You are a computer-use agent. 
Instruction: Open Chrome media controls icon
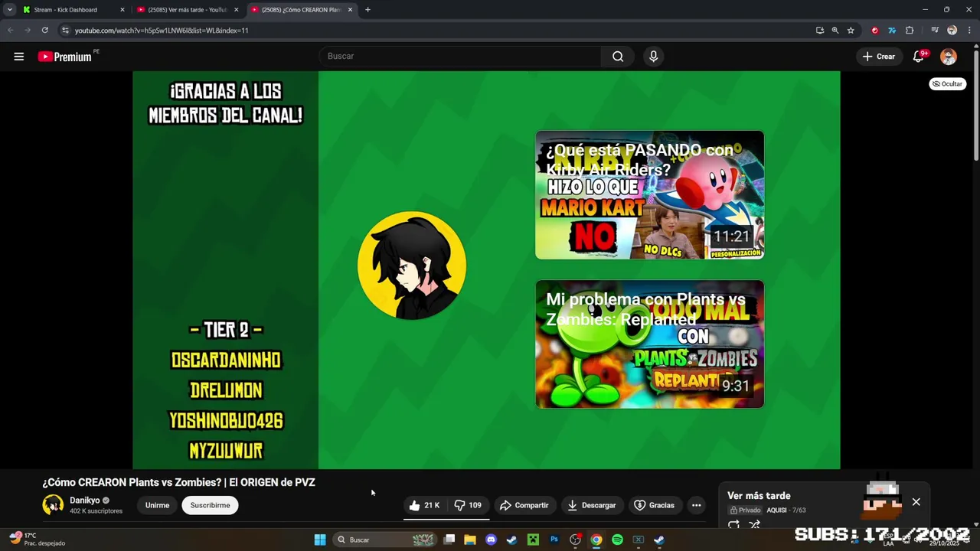coord(935,31)
